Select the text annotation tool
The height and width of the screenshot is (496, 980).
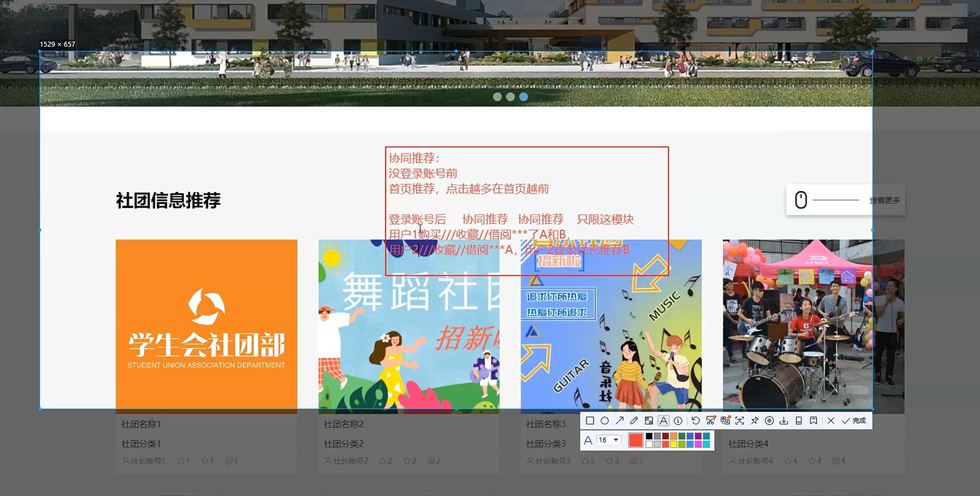tap(663, 421)
